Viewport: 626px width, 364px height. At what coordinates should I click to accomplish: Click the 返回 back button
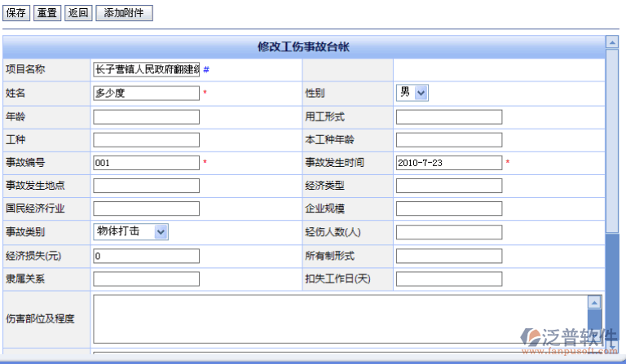click(x=78, y=13)
